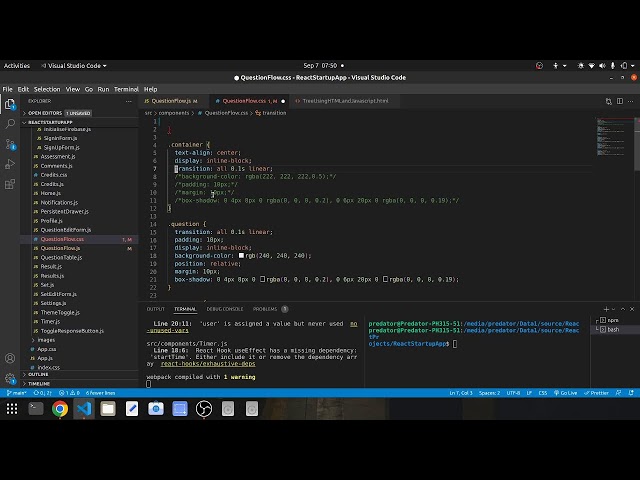Click the LF end of line indicator
This screenshot has width=640, height=480.
point(529,393)
